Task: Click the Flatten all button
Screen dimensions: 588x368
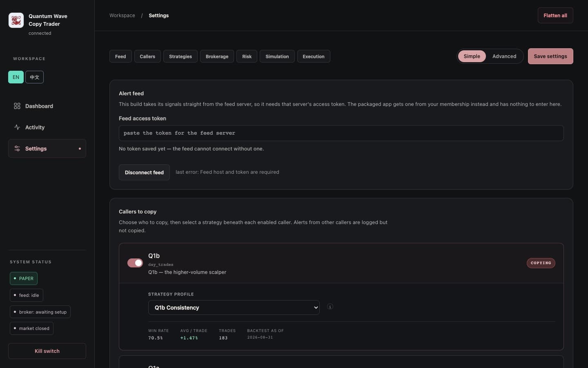Action: [x=555, y=16]
